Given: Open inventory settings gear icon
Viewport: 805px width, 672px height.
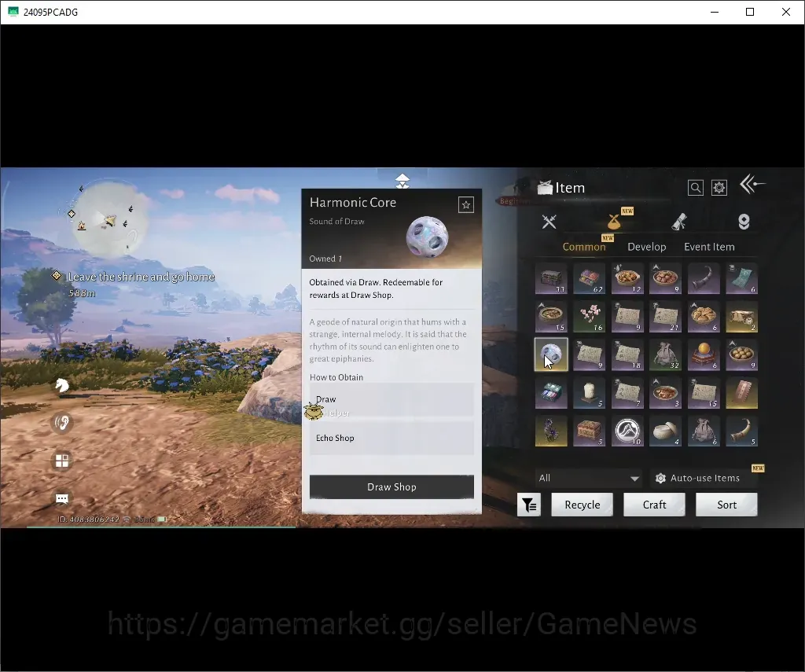Looking at the screenshot, I should [x=719, y=188].
